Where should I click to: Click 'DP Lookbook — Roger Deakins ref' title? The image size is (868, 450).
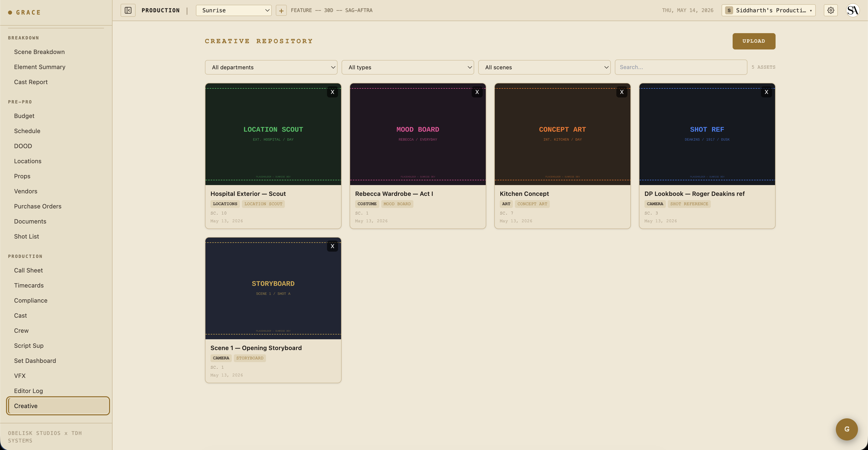(x=694, y=194)
